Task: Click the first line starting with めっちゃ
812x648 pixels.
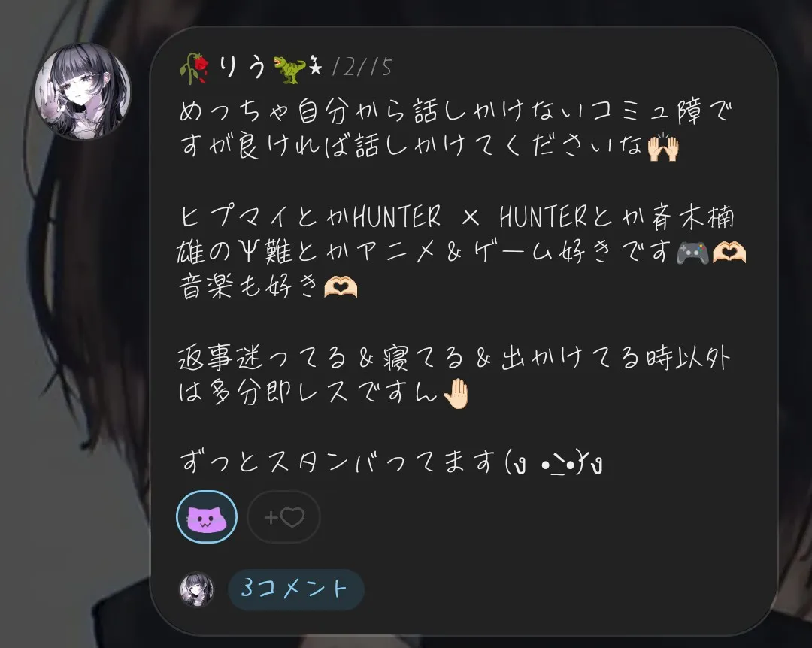Action: pos(456,111)
